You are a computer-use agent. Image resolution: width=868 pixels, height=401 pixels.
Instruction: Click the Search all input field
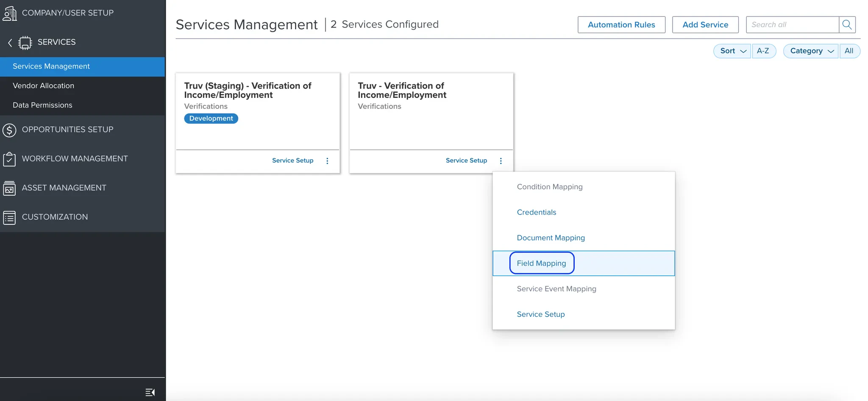[x=793, y=25]
